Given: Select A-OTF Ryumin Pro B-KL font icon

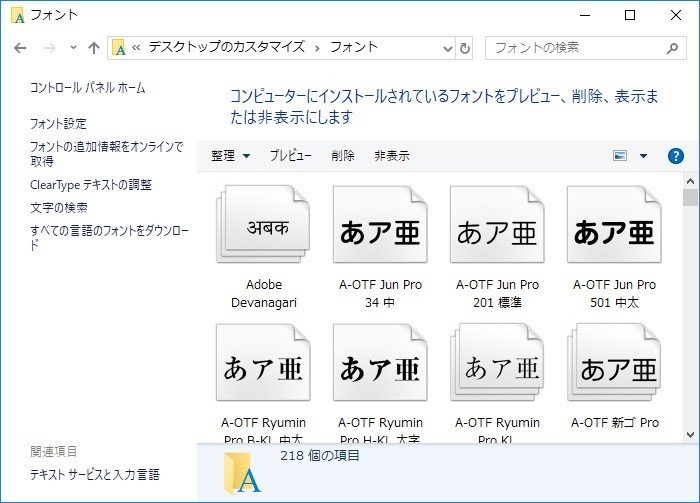Looking at the screenshot, I should pos(263,362).
